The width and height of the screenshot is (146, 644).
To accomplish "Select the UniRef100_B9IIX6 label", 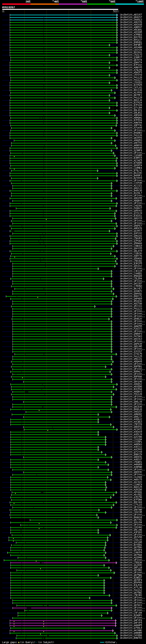I will [131, 90].
